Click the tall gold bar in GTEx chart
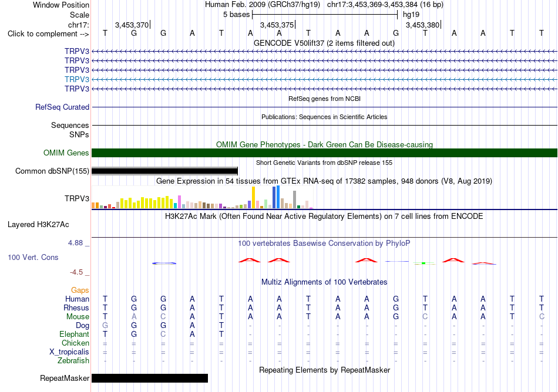The image size is (558, 392). [x=253, y=198]
